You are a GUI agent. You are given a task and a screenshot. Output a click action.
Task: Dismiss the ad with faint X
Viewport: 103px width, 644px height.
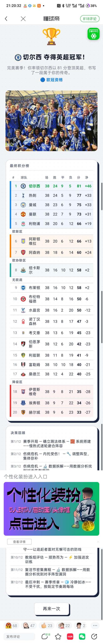pos(98,541)
